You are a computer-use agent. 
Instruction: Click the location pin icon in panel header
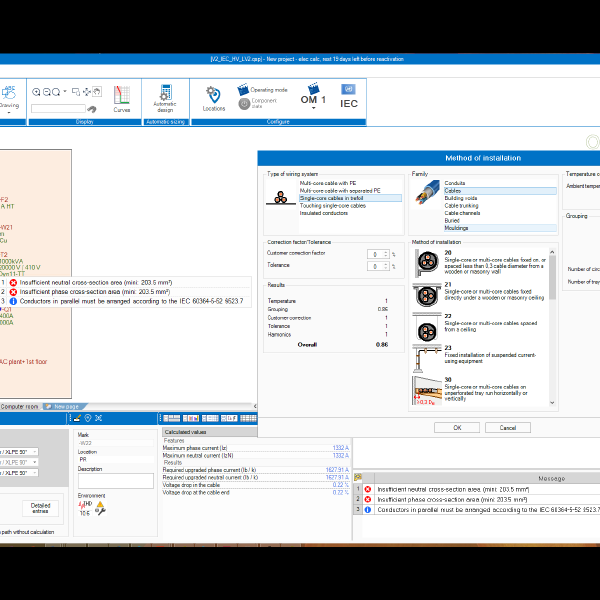tap(88, 418)
